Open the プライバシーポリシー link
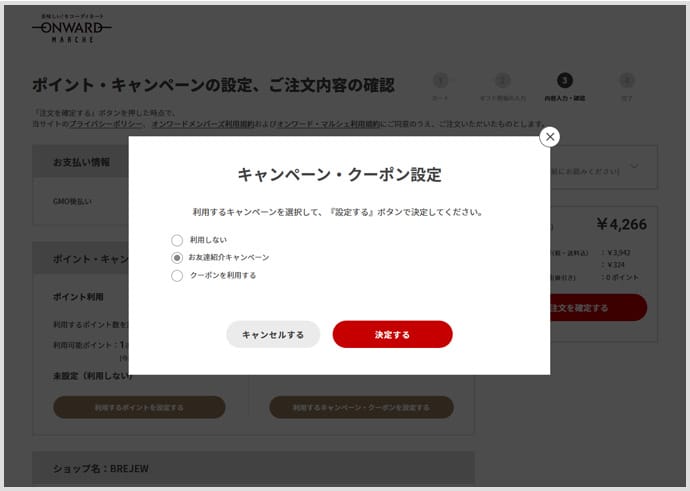Screen dimensions: 690x491 tap(106, 124)
